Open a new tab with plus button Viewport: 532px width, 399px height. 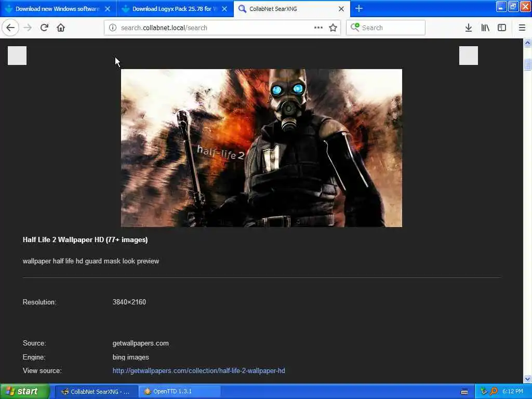359,8
